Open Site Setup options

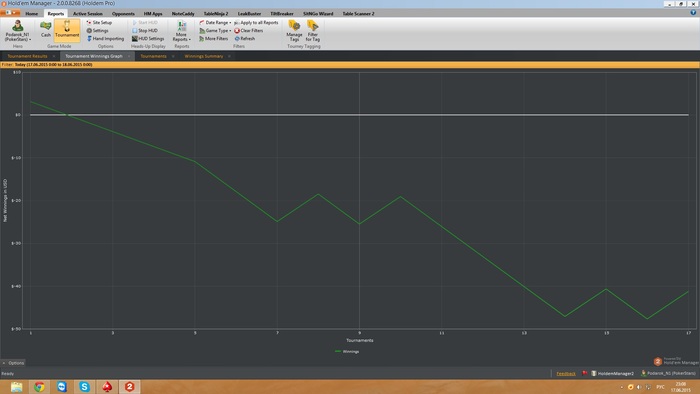pos(99,22)
